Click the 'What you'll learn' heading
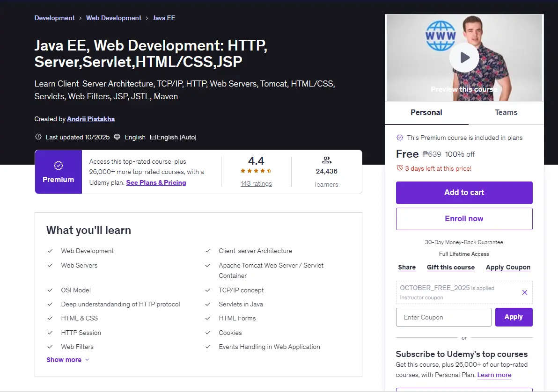This screenshot has height=392, width=558. coord(88,230)
